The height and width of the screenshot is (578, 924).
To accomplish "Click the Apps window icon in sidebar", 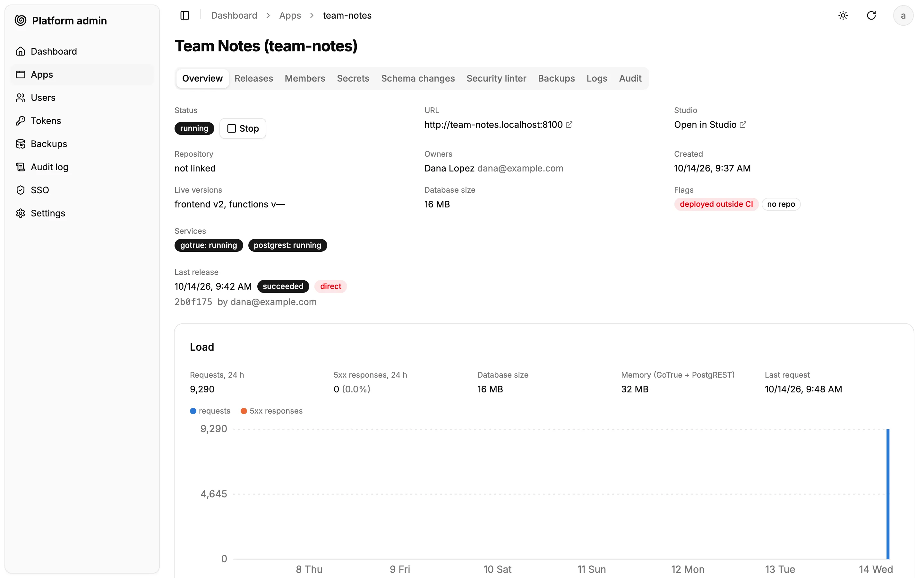I will pos(21,74).
